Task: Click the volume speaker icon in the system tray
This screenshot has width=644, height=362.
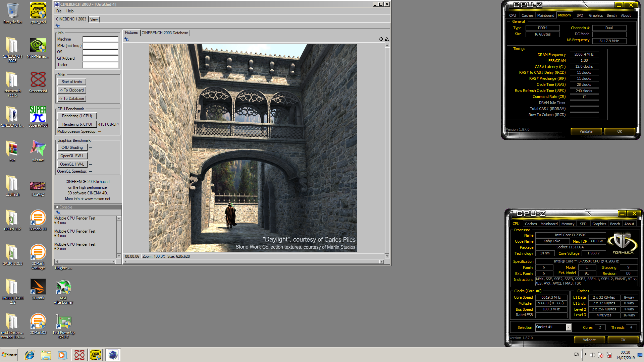Action: [x=593, y=355]
